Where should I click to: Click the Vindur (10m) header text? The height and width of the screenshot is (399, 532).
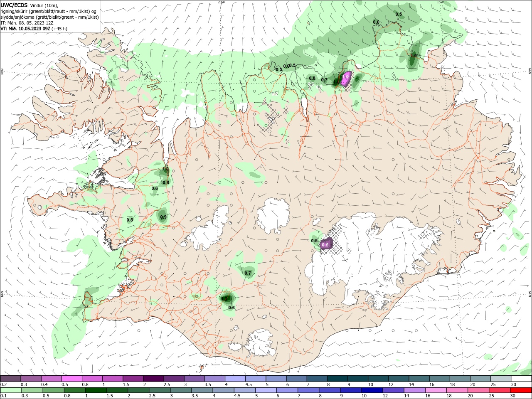(44, 5)
